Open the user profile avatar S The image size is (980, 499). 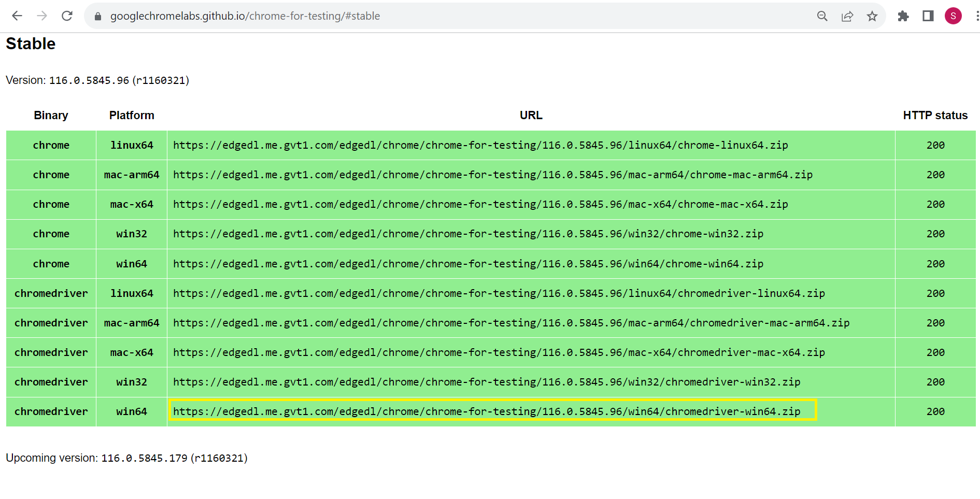pyautogui.click(x=953, y=16)
